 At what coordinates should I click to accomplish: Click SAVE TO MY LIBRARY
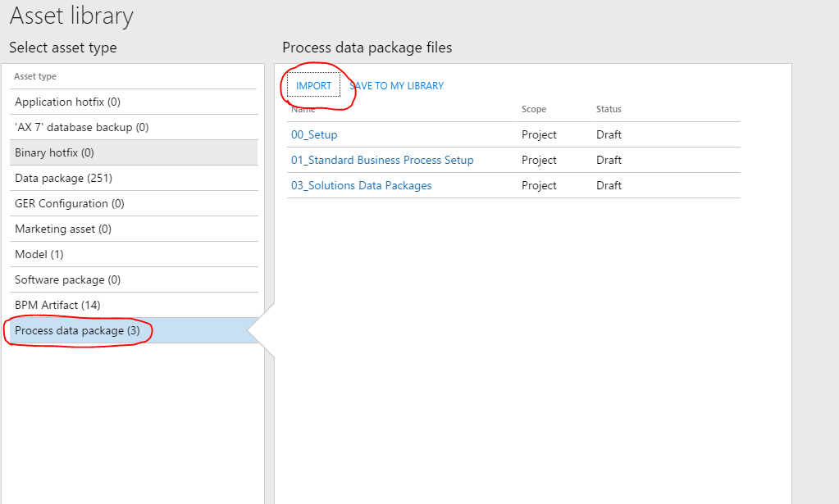[x=396, y=85]
